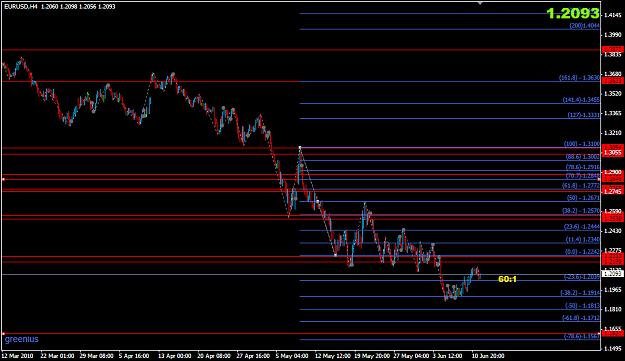Click the 1.3520 price scale value
625x361 pixels.
click(613, 94)
